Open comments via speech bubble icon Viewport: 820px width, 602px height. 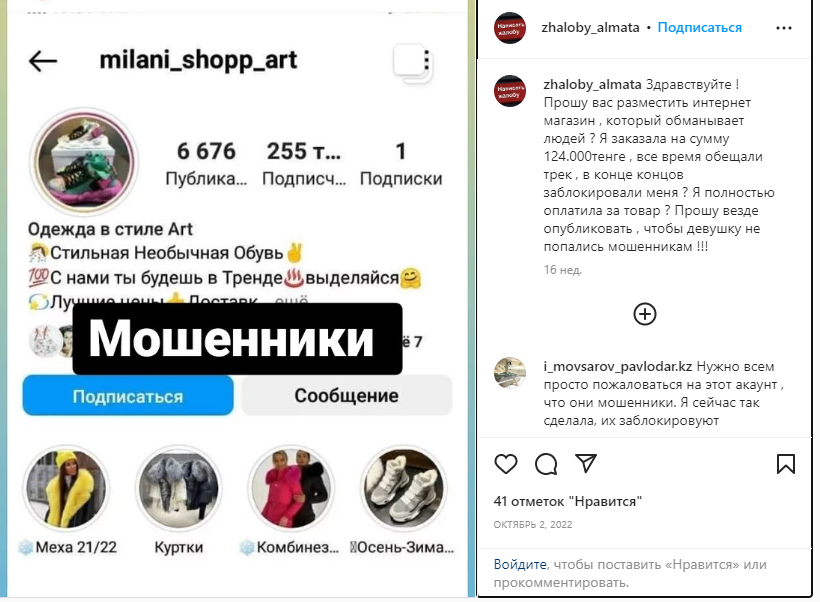click(546, 464)
